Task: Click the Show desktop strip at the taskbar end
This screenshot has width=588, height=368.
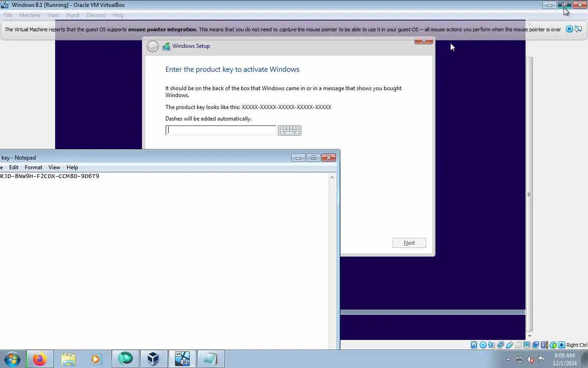Action: 585,359
